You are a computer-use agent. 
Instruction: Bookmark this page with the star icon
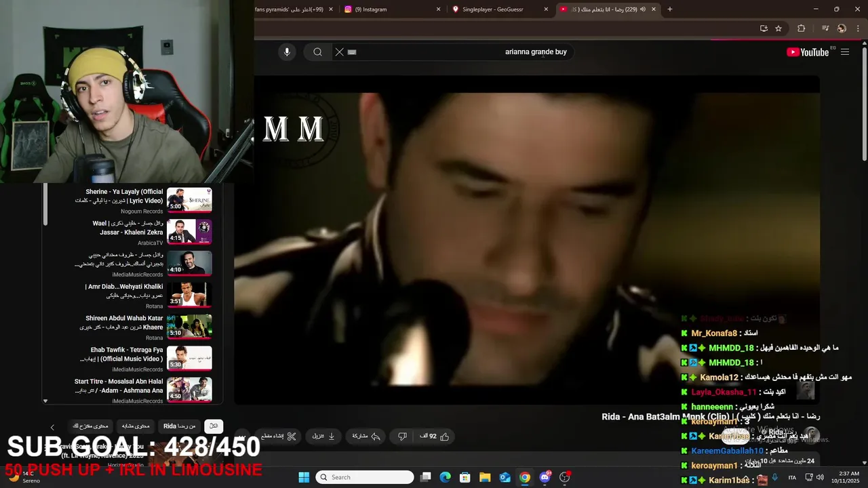[x=778, y=28]
